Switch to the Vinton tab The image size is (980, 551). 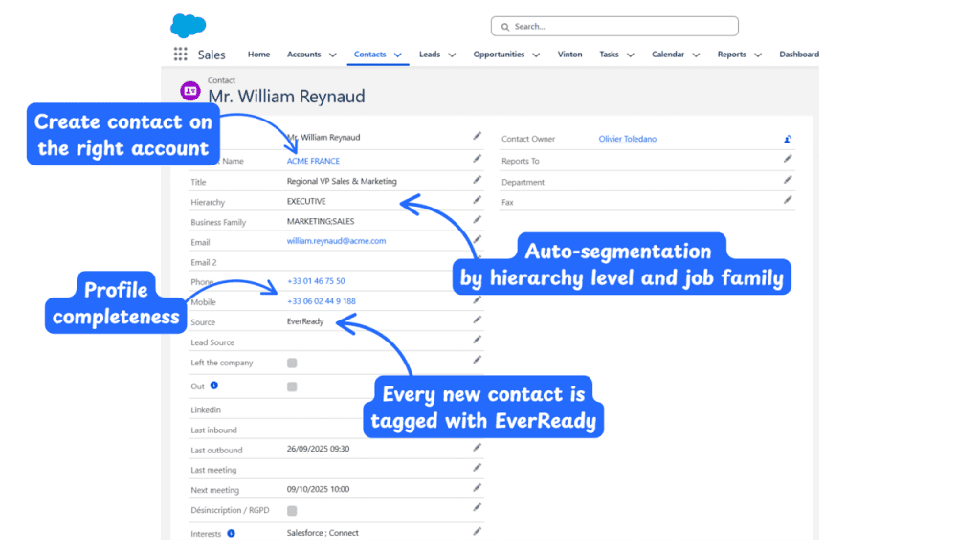click(x=570, y=55)
